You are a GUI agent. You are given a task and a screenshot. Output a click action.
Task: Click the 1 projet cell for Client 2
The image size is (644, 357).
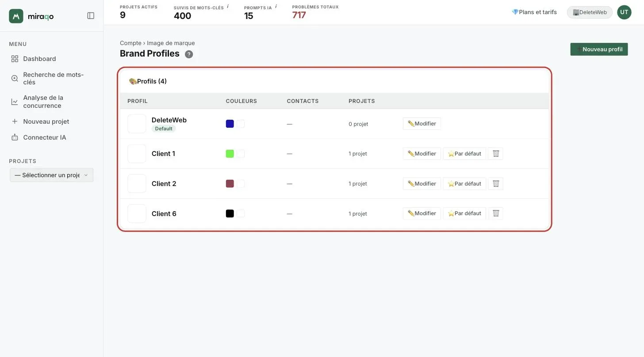tap(358, 184)
